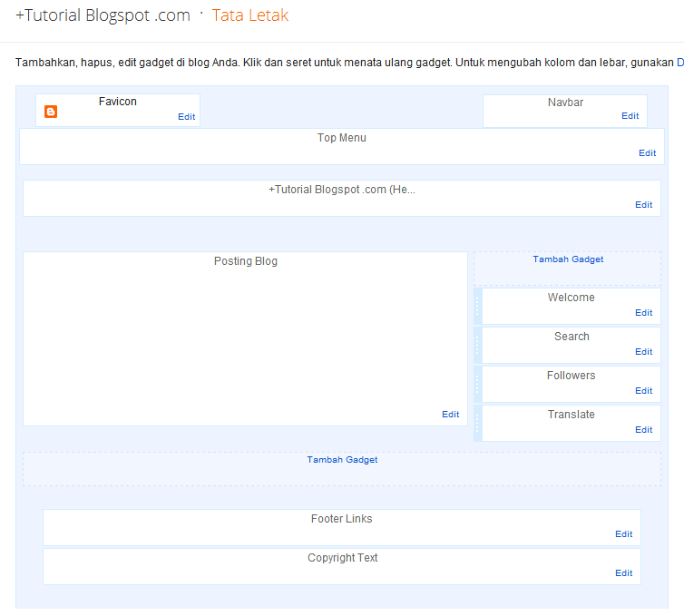684x616 pixels.
Task: Click the instruction text starting with Tambahkan
Action: click(x=345, y=63)
